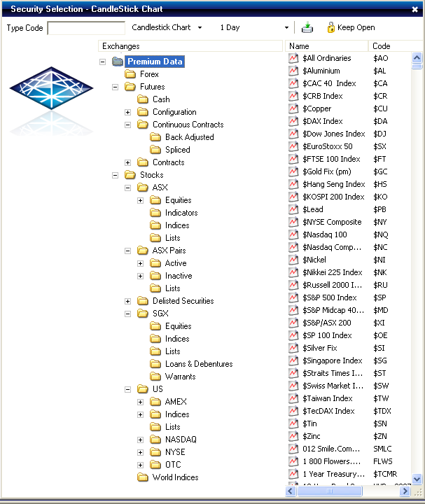The height and width of the screenshot is (504, 425).
Task: Click the chart icon beside $Silver Fix
Action: [x=293, y=348]
